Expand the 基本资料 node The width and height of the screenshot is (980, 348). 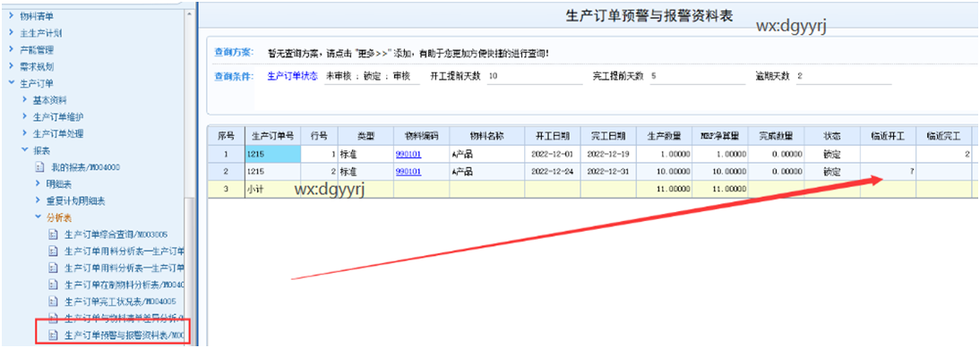[24, 100]
